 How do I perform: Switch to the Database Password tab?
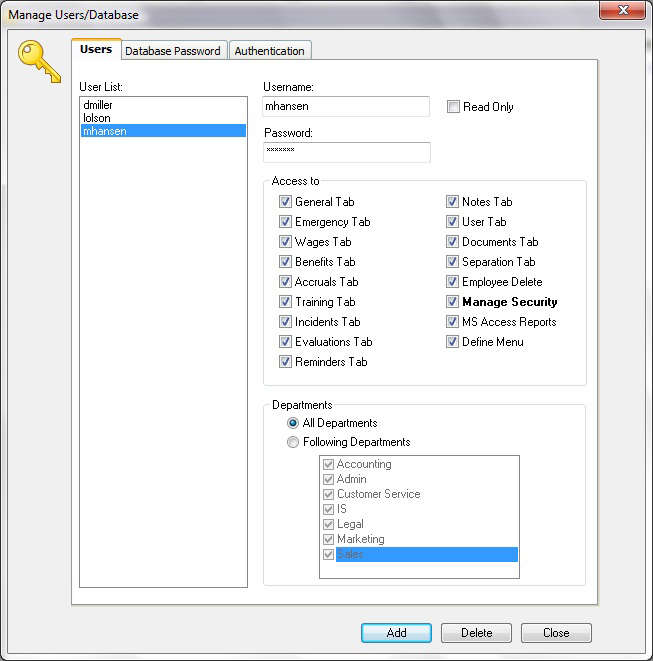pyautogui.click(x=173, y=51)
